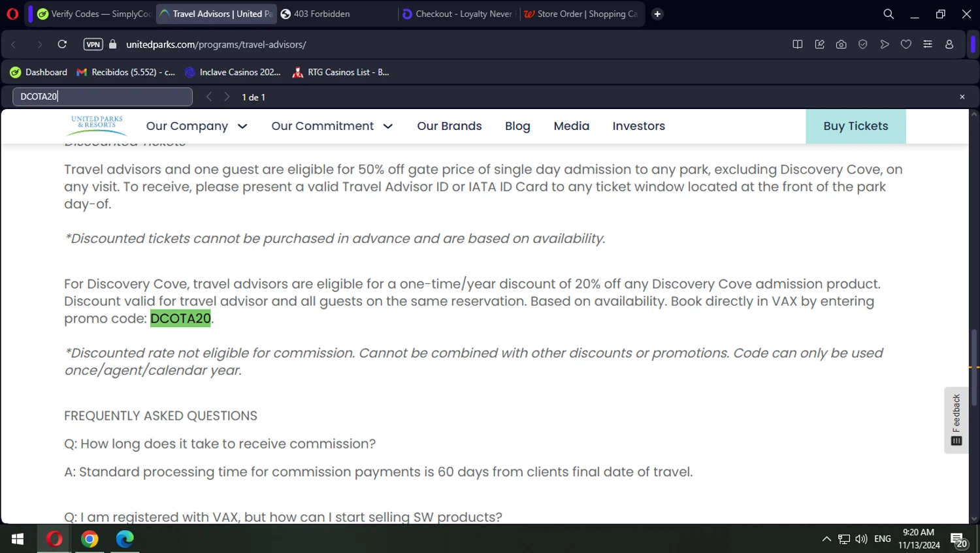Go forward to the next page
Viewport: 980px width, 553px height.
click(39, 44)
